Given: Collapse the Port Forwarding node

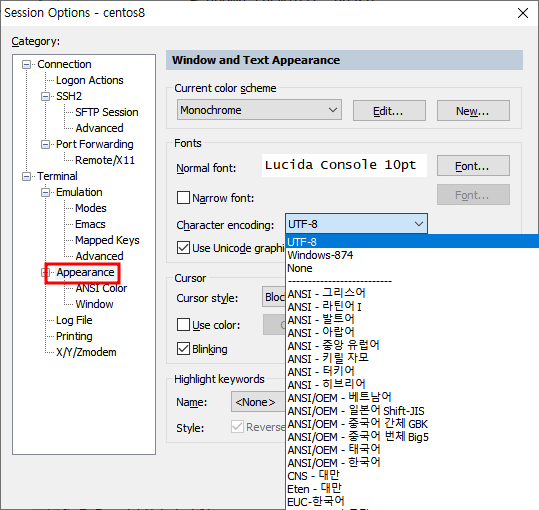Looking at the screenshot, I should pyautogui.click(x=45, y=145).
